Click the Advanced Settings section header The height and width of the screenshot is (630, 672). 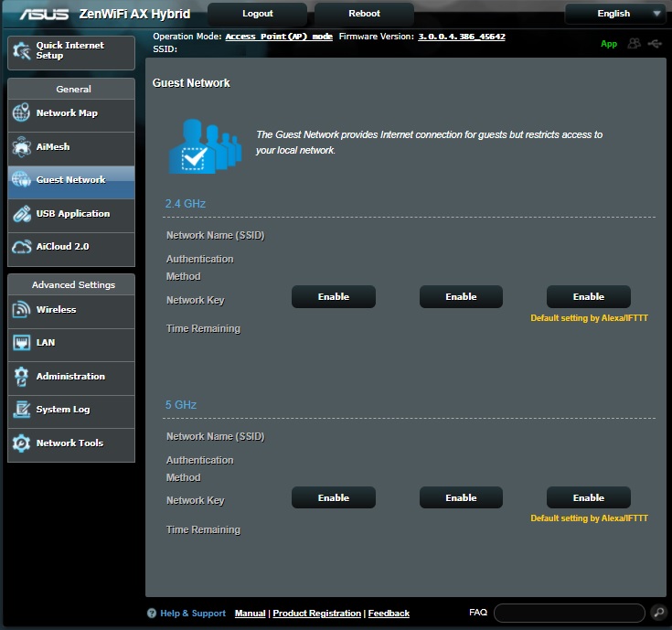pyautogui.click(x=71, y=284)
